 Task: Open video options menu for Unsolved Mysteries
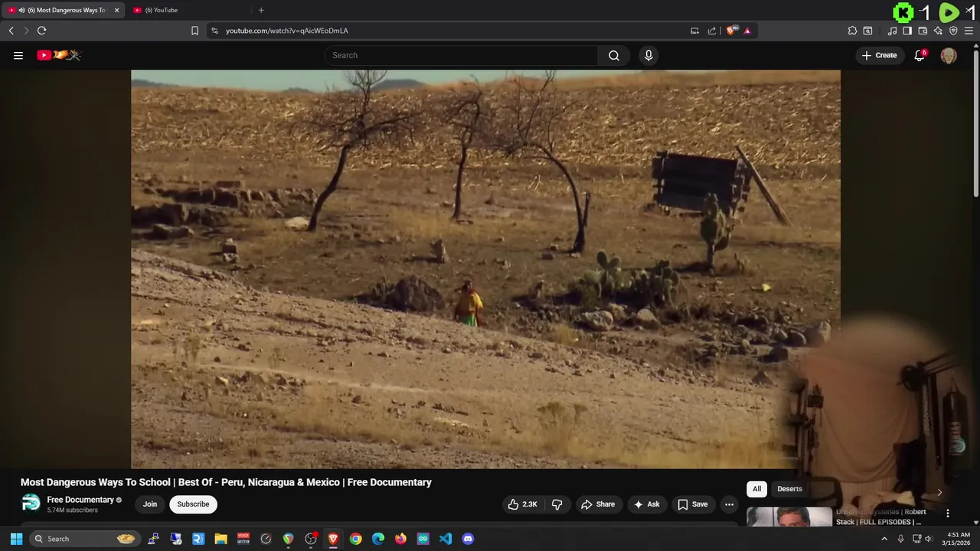[x=948, y=514]
